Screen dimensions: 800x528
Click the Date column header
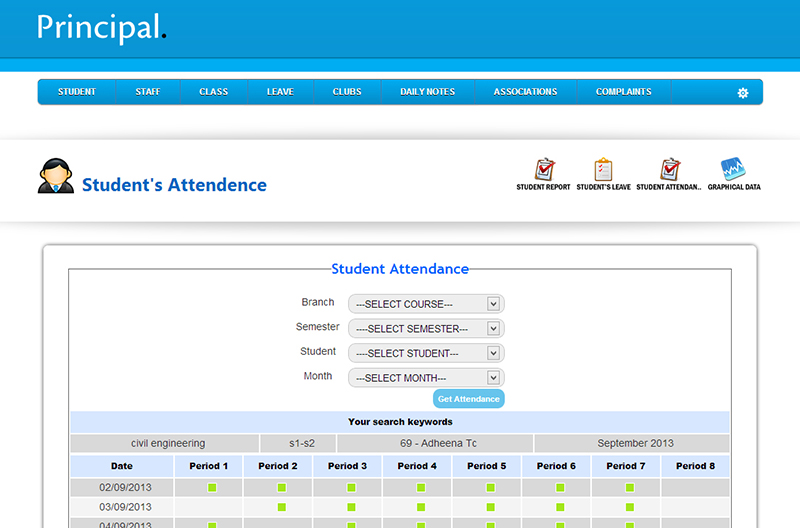(x=121, y=466)
